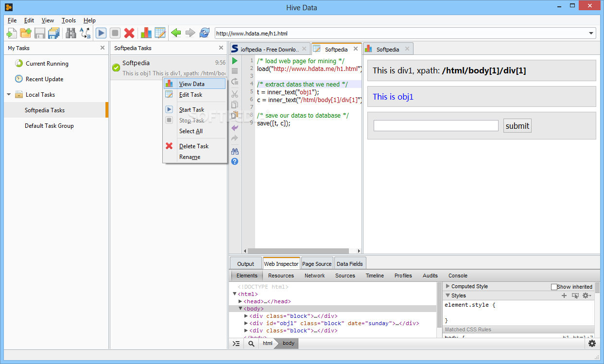604x364 pixels.
Task: Click the gray forward arrow
Action: point(190,33)
